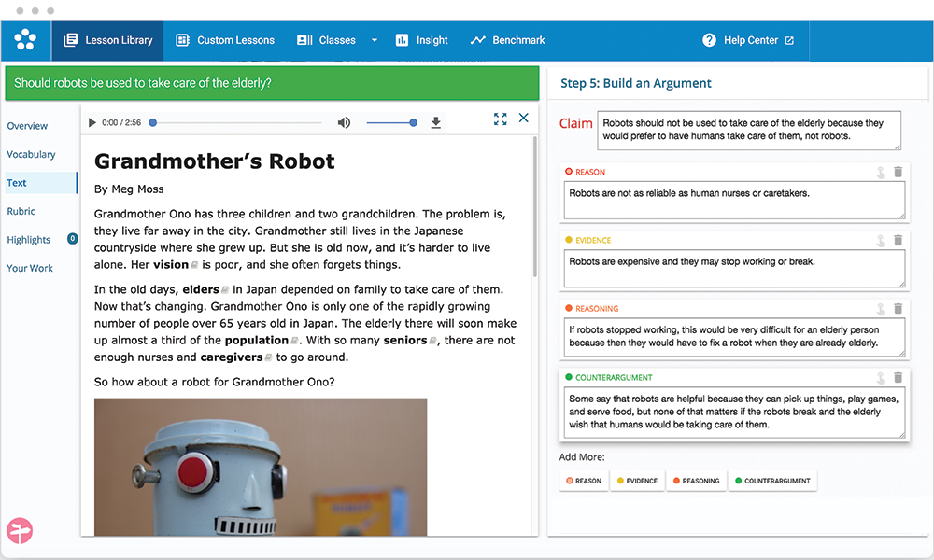Click the red "Claim" label
This screenshot has width=934, height=560.
[576, 123]
